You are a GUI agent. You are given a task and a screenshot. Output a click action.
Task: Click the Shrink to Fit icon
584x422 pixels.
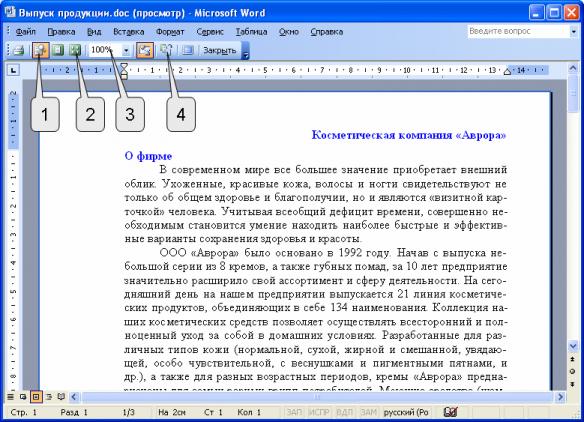[166, 50]
